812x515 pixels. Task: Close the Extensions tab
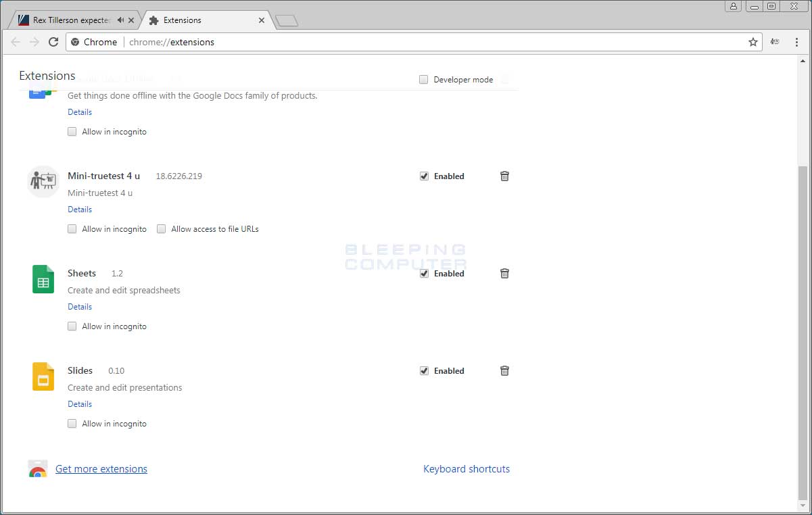(x=262, y=20)
